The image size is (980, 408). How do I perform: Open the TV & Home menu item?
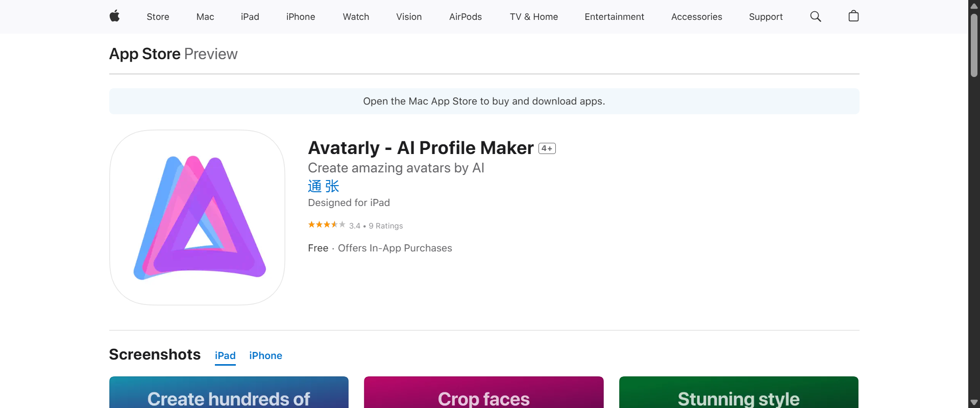(533, 16)
